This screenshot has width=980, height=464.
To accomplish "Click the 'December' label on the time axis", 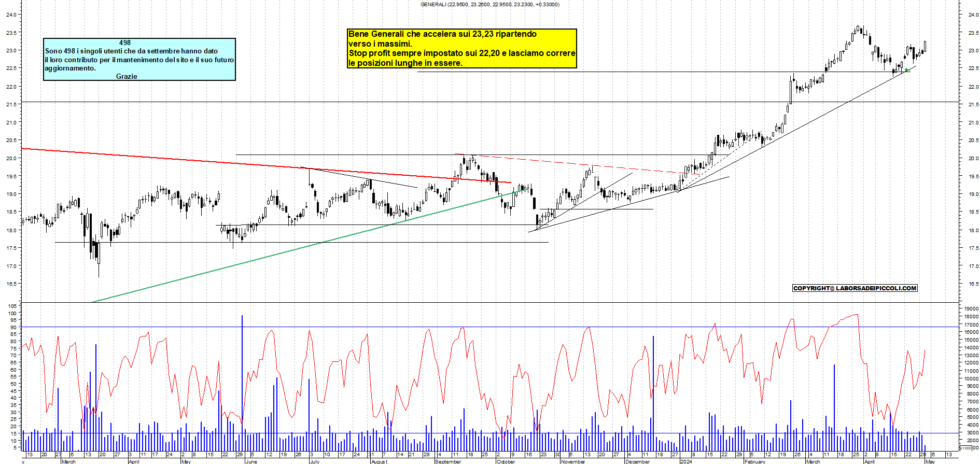I will (x=637, y=461).
